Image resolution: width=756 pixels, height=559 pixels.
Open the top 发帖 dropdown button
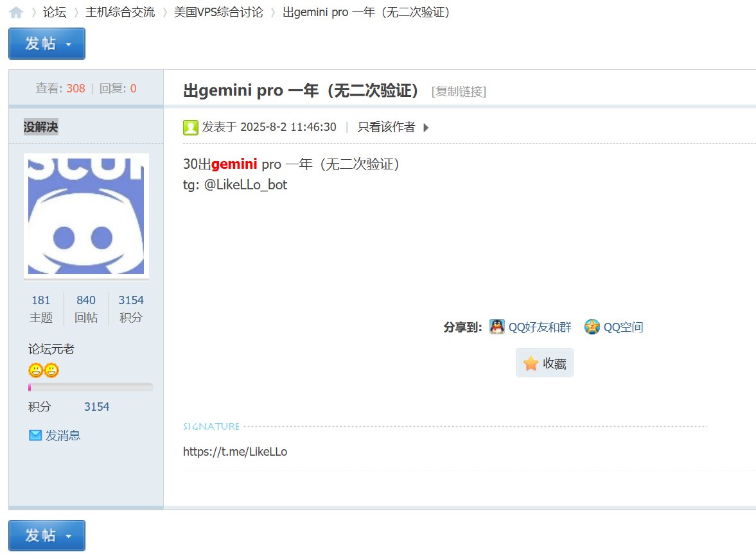point(47,44)
